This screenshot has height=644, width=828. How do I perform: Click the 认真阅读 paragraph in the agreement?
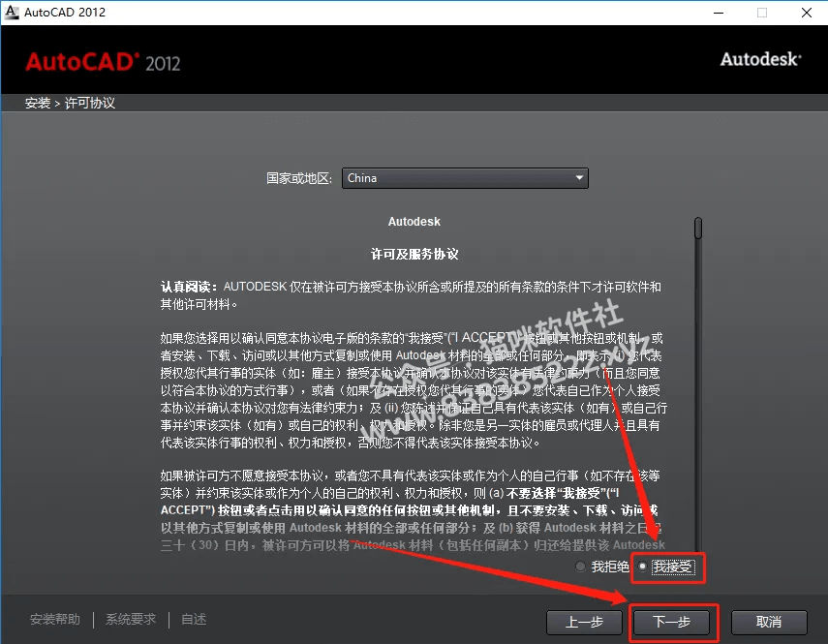coord(411,295)
